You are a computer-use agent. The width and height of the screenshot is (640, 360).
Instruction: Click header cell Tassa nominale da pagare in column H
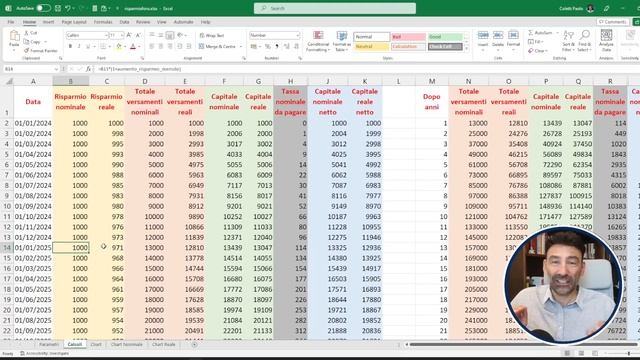[x=290, y=102]
